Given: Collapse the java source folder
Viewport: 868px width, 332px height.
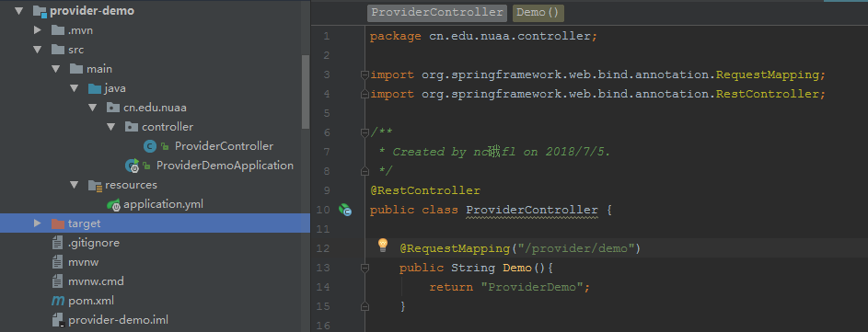Looking at the screenshot, I should [75, 88].
